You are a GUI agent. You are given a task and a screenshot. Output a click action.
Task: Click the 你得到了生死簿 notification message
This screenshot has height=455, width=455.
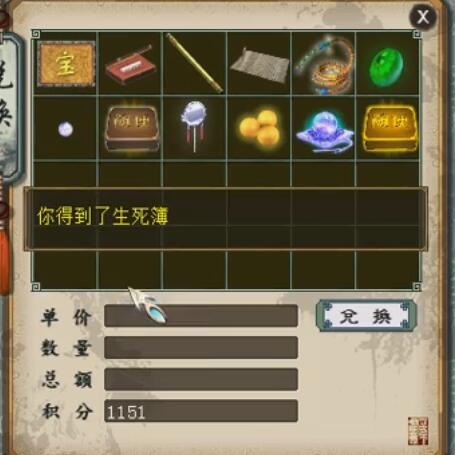pyautogui.click(x=103, y=216)
